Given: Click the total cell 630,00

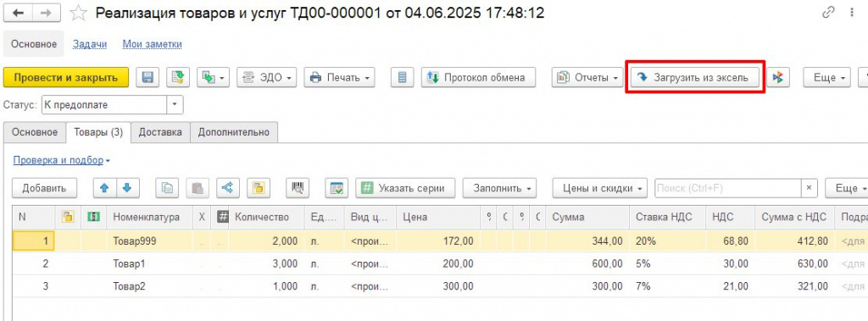Looking at the screenshot, I should click(x=794, y=264).
